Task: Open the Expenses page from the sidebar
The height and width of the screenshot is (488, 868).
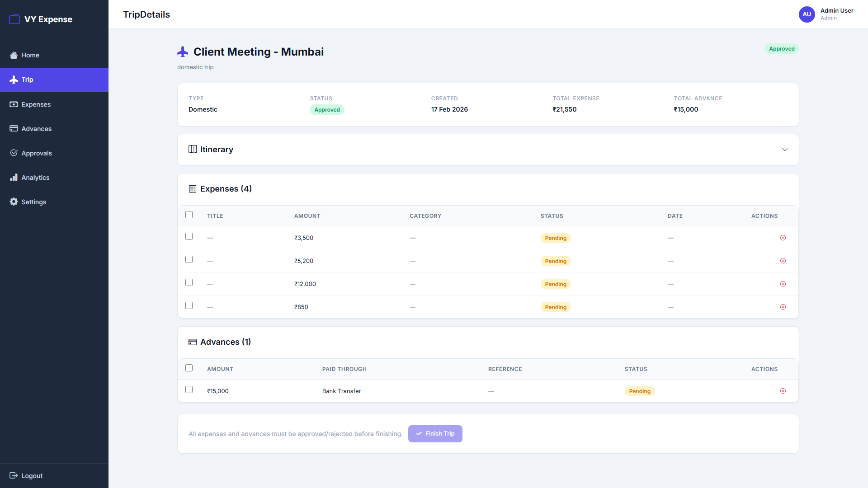Action: click(x=36, y=104)
